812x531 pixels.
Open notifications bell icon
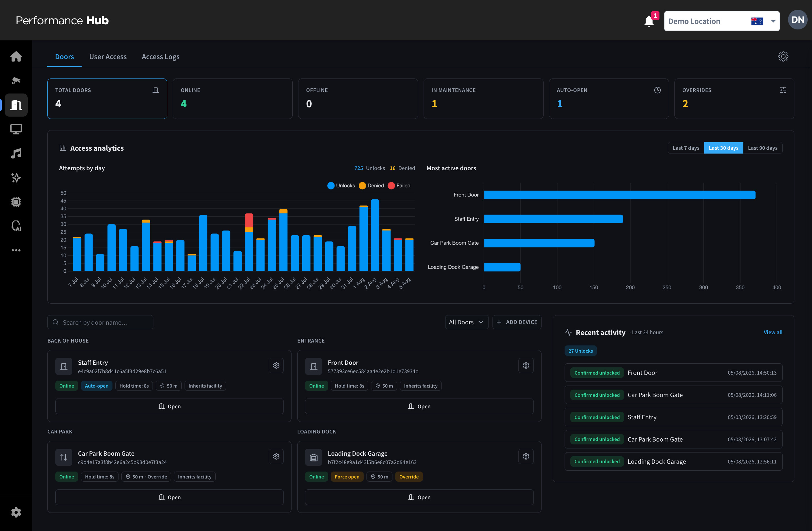(x=649, y=21)
